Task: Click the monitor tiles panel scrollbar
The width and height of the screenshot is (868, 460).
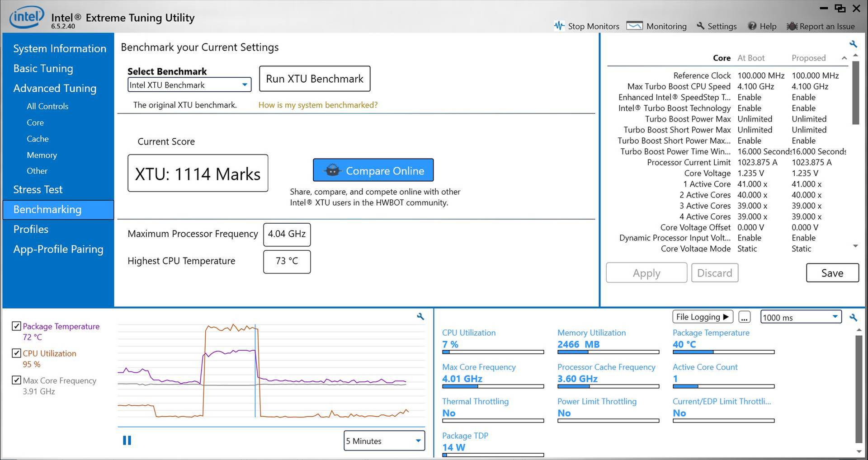Action: tap(859, 389)
